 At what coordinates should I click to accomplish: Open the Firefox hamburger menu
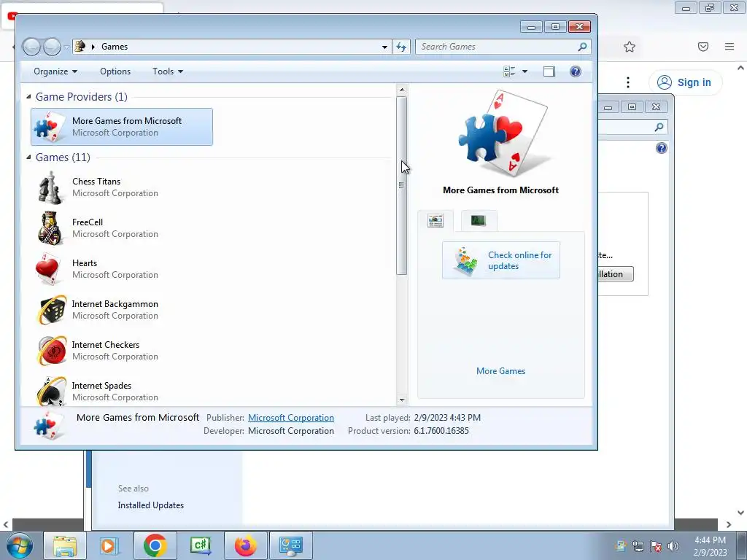(729, 47)
